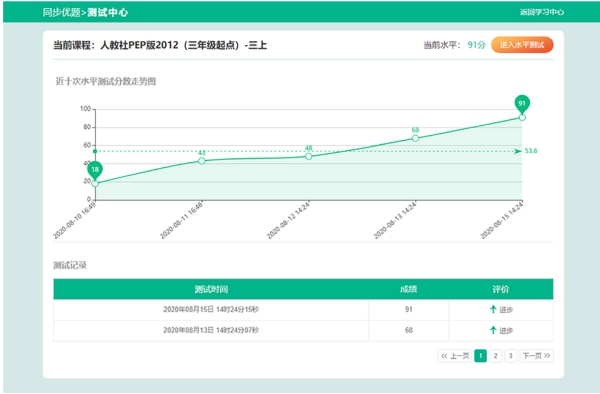
Task: Click the chart data point labeled 43
Action: pyautogui.click(x=202, y=161)
